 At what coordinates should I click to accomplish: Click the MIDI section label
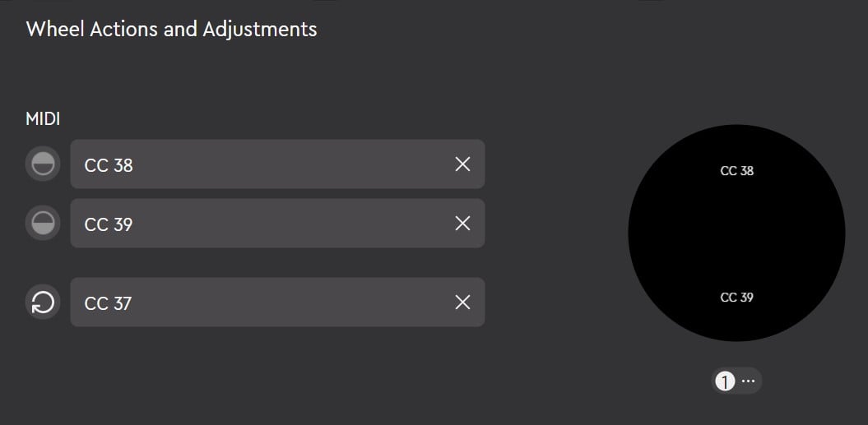[x=43, y=119]
